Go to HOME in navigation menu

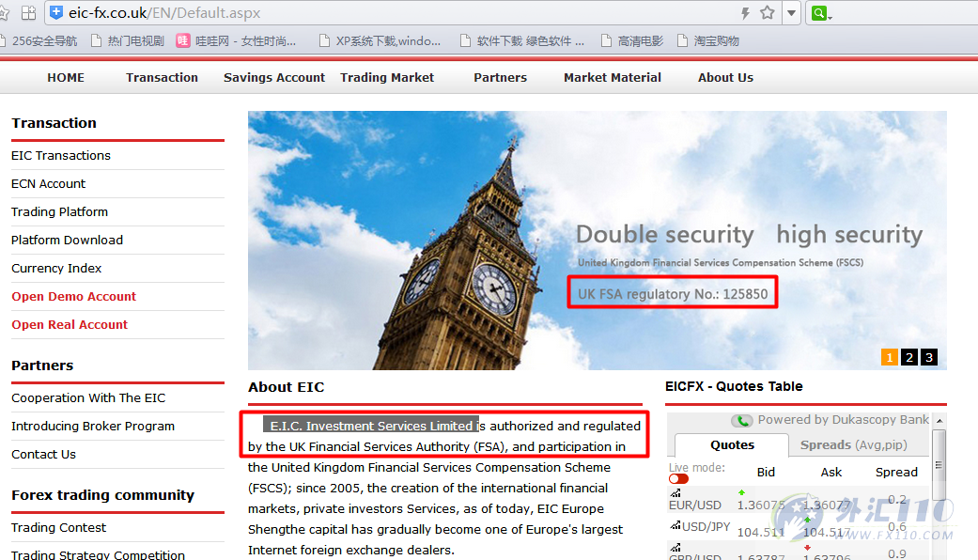click(66, 78)
